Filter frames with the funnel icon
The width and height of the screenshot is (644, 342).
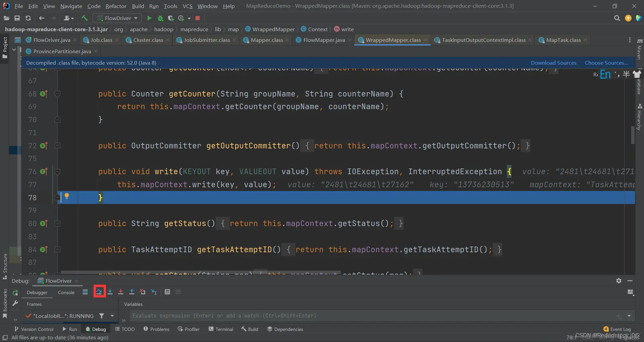click(102, 316)
